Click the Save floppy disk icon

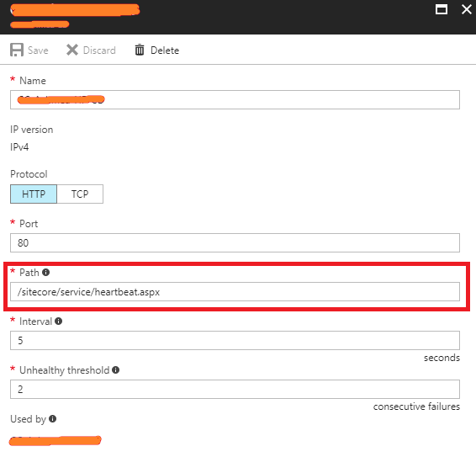[17, 50]
